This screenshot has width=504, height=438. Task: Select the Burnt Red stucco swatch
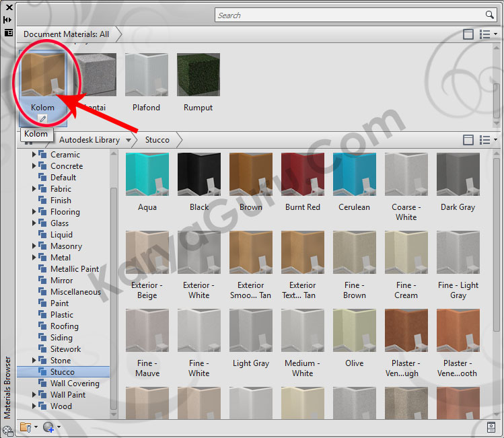[x=303, y=182]
